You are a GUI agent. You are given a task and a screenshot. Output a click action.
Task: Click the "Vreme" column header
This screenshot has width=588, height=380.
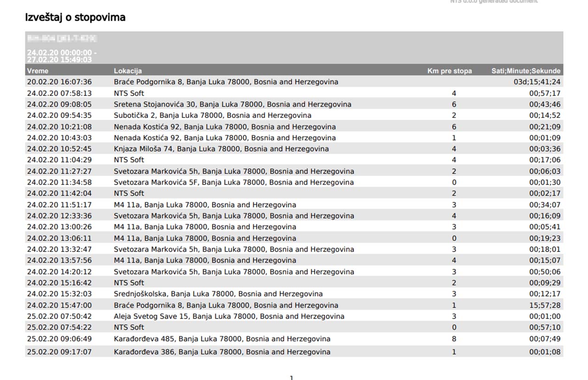click(x=38, y=71)
